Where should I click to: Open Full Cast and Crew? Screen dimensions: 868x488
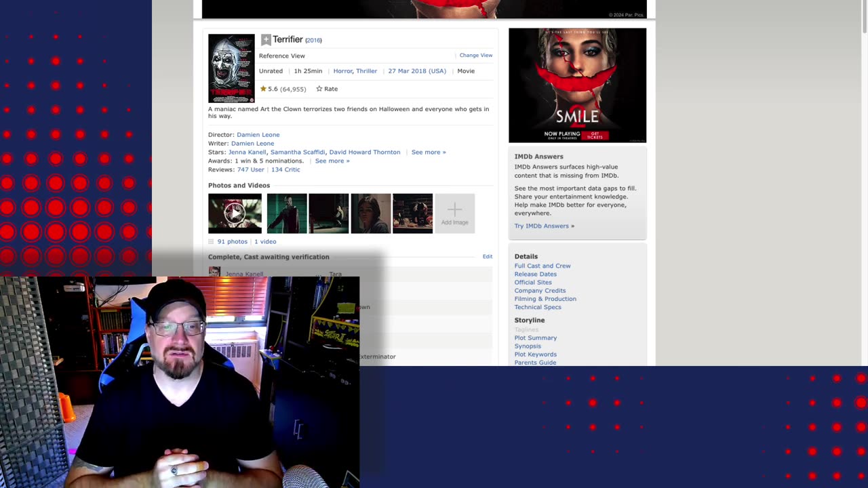click(542, 266)
